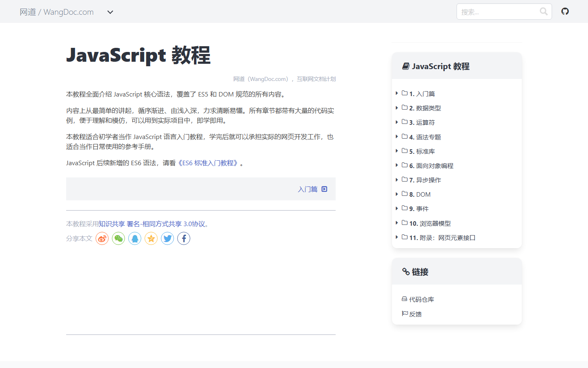588x368 pixels.
Task: Open 反馈 feedback link
Action: [x=415, y=314]
